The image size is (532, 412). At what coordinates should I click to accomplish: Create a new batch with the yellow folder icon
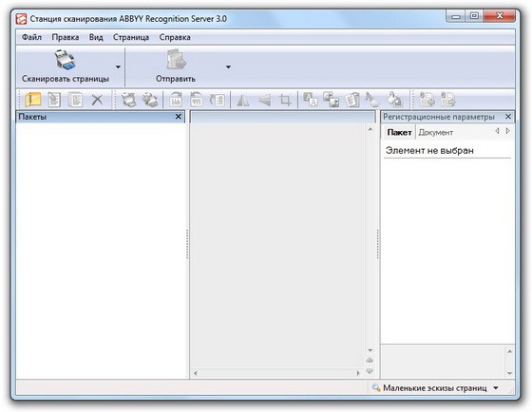33,100
